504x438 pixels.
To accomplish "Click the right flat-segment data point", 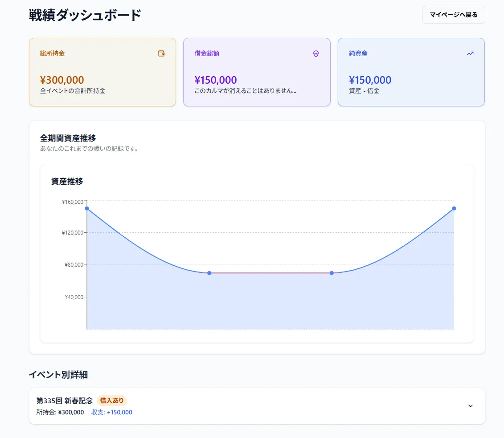I will (331, 273).
